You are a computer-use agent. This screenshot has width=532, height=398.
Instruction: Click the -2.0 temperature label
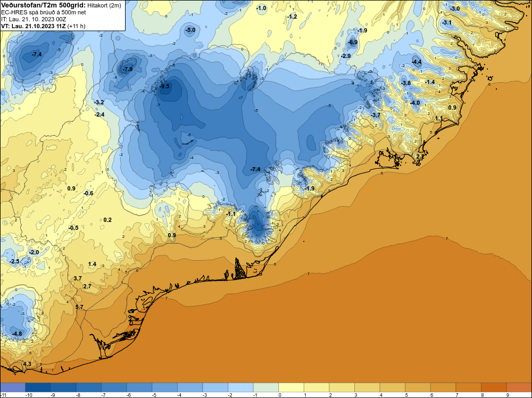34,252
